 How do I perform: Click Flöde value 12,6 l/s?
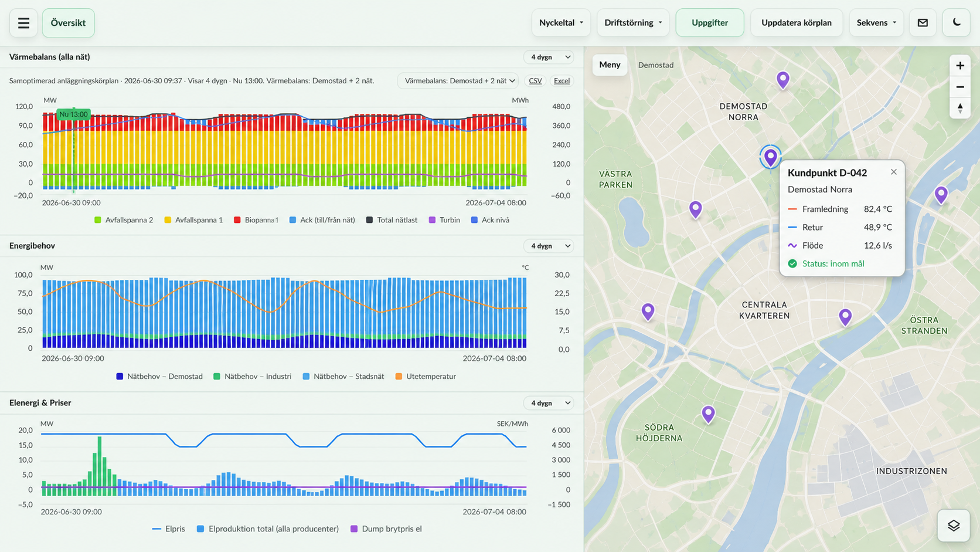877,245
